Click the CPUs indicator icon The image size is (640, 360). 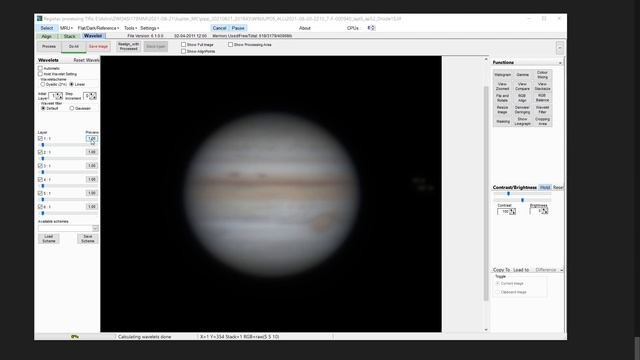[371, 28]
